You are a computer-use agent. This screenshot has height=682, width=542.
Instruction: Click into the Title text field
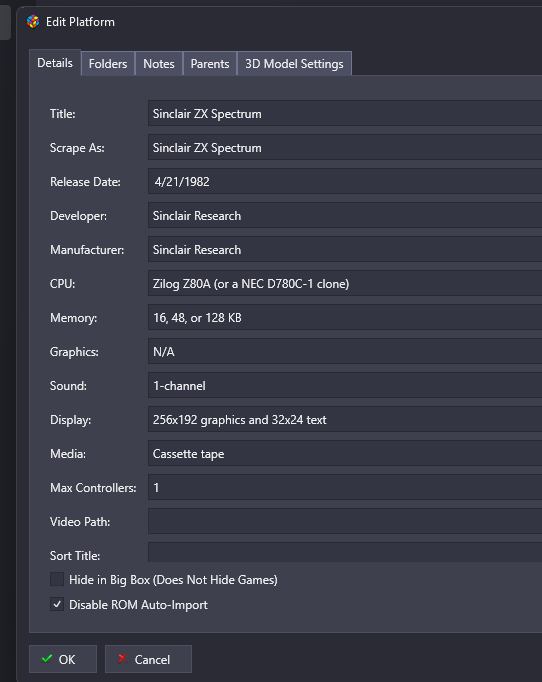click(345, 114)
